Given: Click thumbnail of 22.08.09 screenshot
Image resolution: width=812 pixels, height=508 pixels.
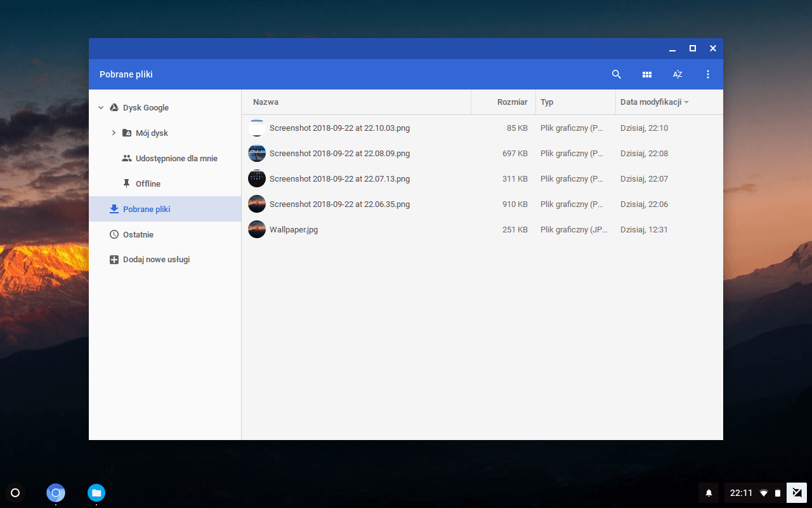Looking at the screenshot, I should pos(257,153).
